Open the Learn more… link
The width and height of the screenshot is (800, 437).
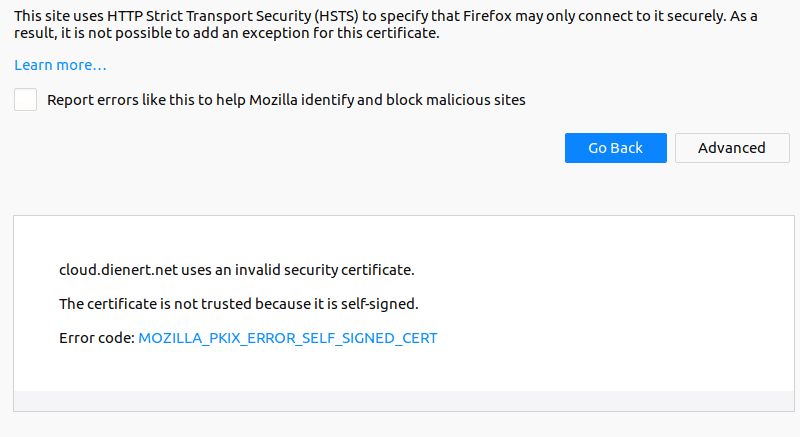pos(60,65)
